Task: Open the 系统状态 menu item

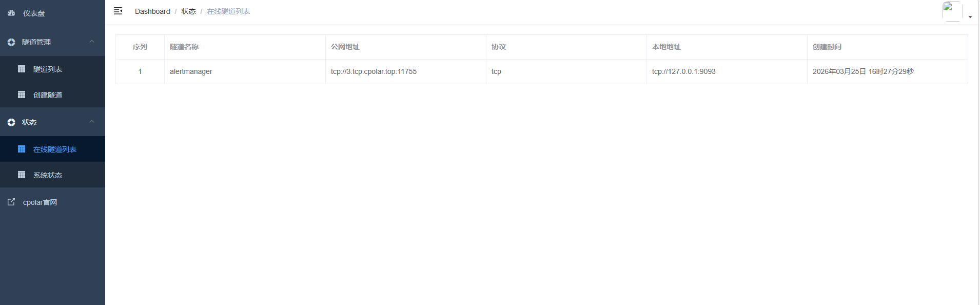Action: (x=48, y=175)
